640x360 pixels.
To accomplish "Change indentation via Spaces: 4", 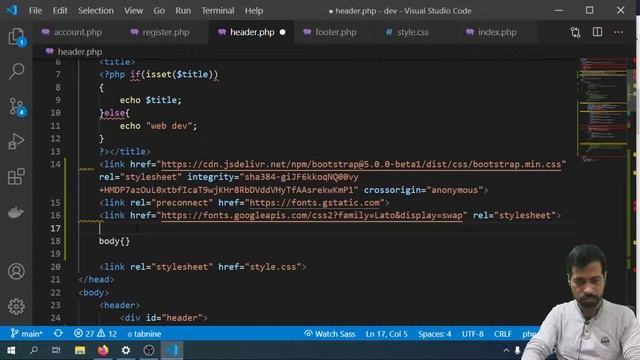I will (434, 333).
